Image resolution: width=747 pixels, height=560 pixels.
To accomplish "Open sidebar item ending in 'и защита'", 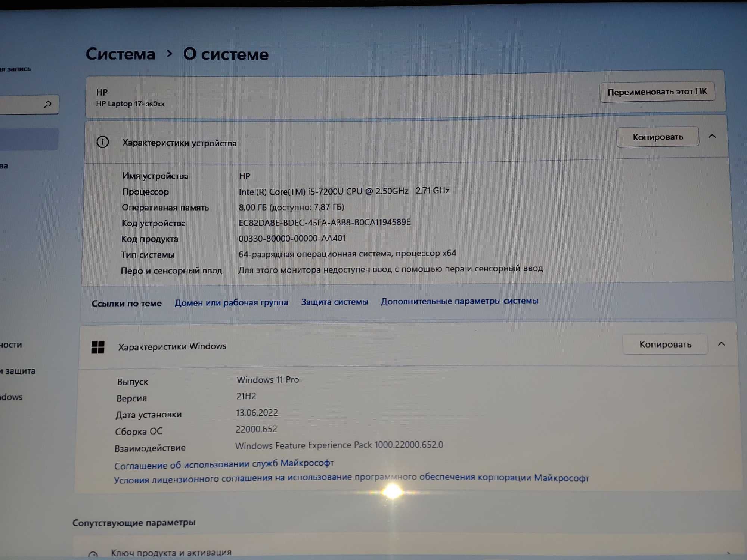I will (x=18, y=371).
